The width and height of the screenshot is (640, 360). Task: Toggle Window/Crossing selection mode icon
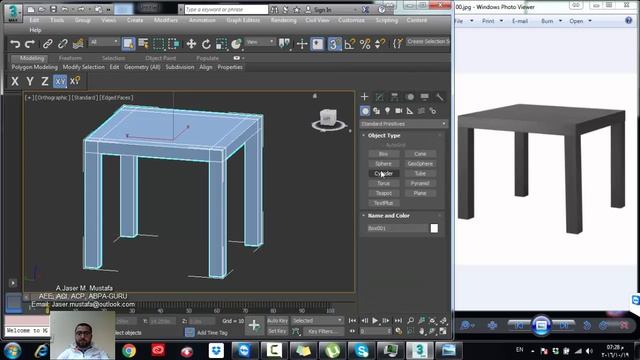pos(173,44)
